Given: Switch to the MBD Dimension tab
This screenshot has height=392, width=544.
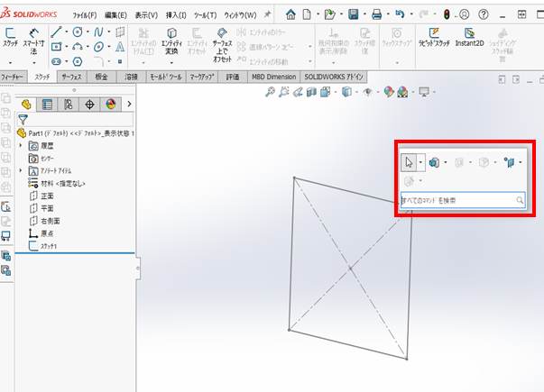Looking at the screenshot, I should coord(273,77).
